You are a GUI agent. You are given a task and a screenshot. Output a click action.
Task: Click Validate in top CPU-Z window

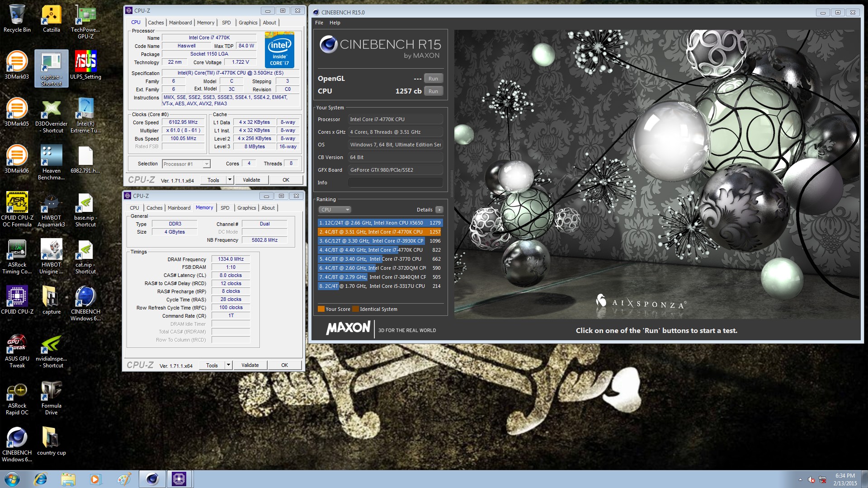coord(251,180)
